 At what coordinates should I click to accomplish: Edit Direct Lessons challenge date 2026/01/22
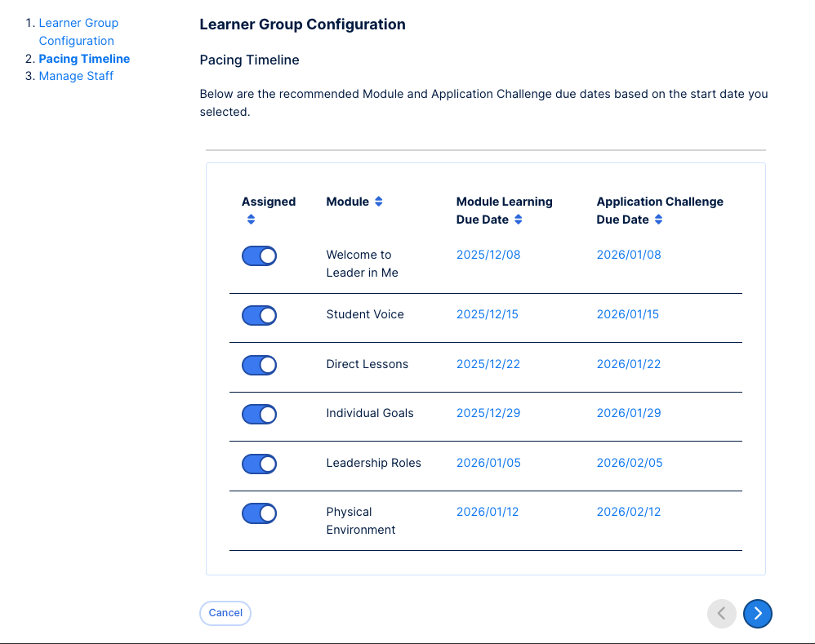[x=629, y=364]
